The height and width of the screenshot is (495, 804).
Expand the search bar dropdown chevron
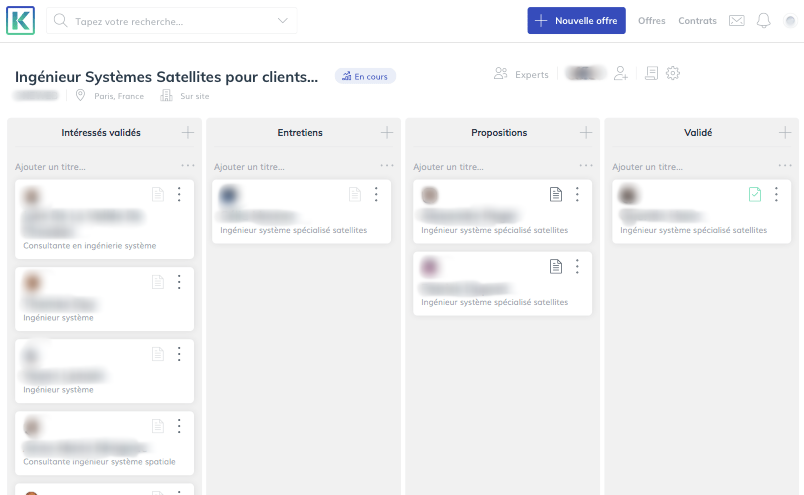(283, 21)
